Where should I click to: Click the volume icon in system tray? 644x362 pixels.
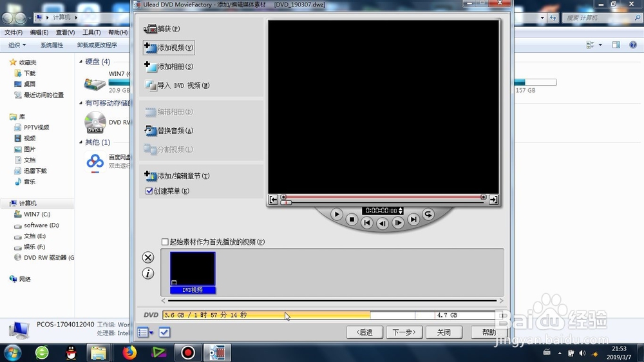tap(582, 353)
